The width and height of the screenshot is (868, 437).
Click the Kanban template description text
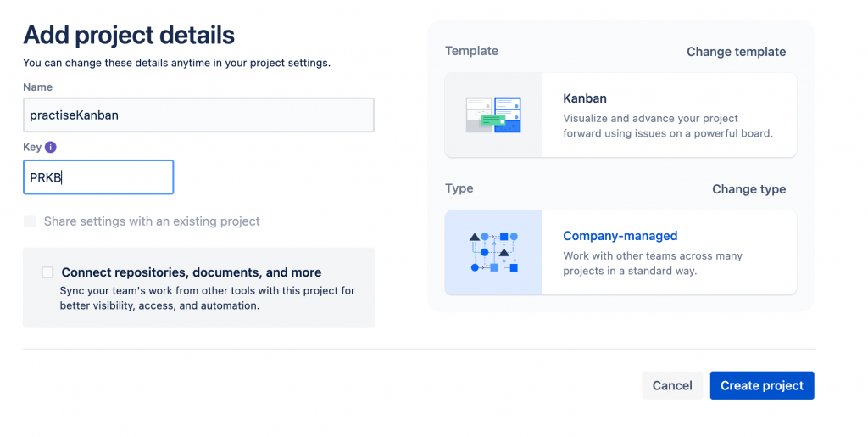tap(668, 126)
